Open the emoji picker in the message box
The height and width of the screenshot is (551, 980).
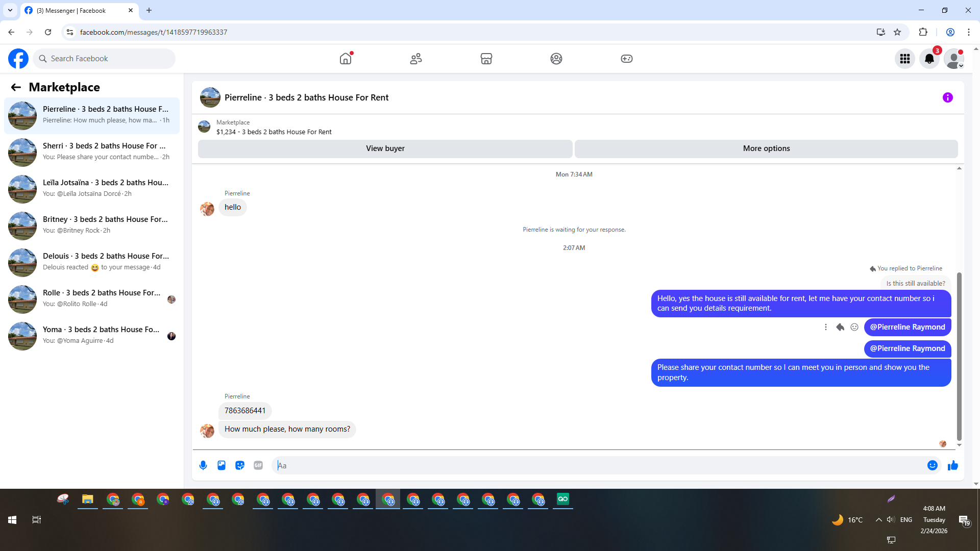click(x=932, y=465)
